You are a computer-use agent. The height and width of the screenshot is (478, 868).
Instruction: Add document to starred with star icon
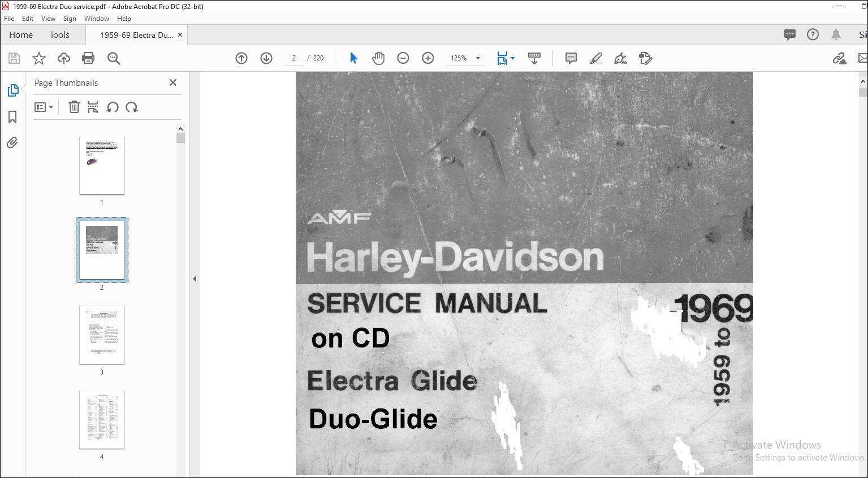coord(38,58)
